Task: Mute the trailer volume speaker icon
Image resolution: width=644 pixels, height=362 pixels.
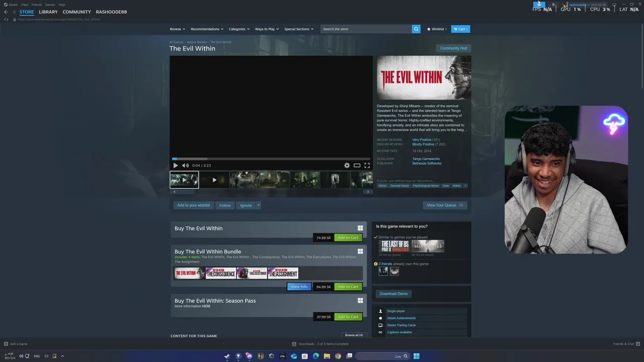Action: [x=185, y=165]
